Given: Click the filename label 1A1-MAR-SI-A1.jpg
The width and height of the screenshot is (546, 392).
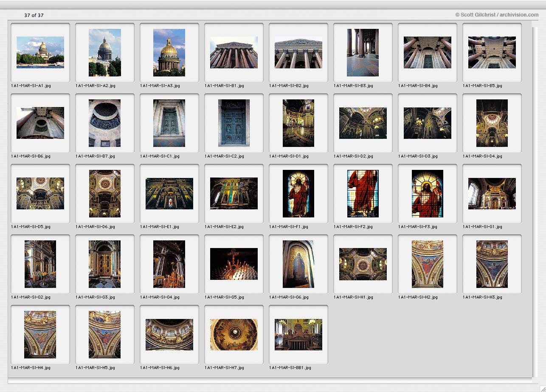Looking at the screenshot, I should point(31,86).
